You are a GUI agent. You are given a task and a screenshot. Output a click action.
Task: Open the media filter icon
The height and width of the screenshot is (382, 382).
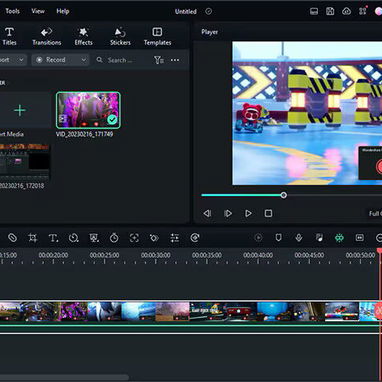pos(159,60)
